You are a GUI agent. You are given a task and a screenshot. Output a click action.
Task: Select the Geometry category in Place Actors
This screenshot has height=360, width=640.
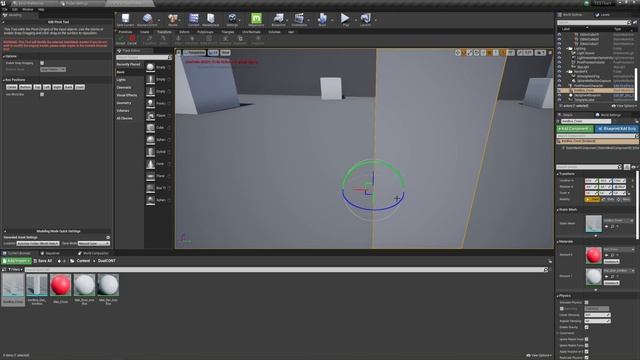point(124,103)
